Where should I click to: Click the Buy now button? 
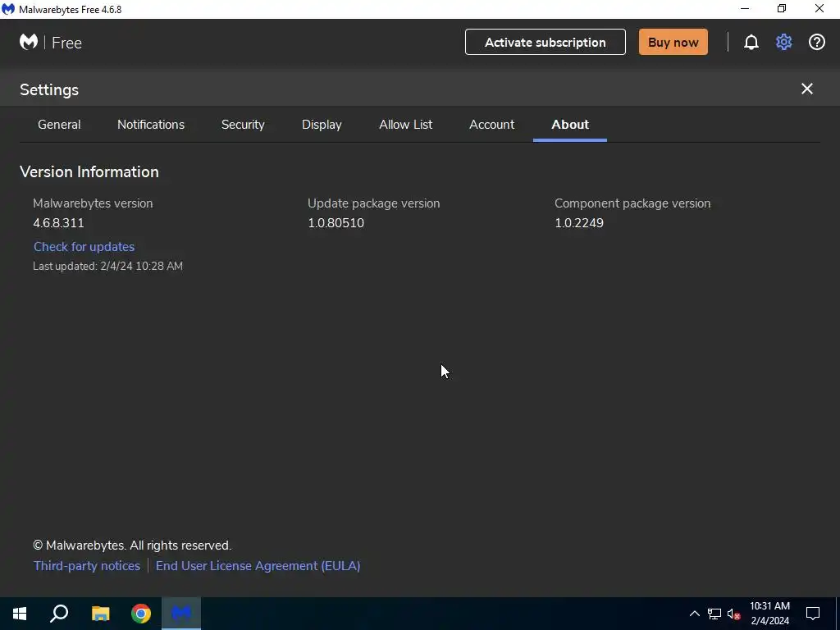(673, 43)
